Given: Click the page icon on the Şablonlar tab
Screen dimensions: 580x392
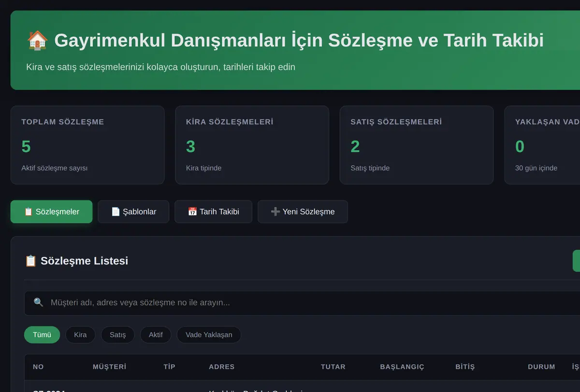Looking at the screenshot, I should click(x=116, y=212).
